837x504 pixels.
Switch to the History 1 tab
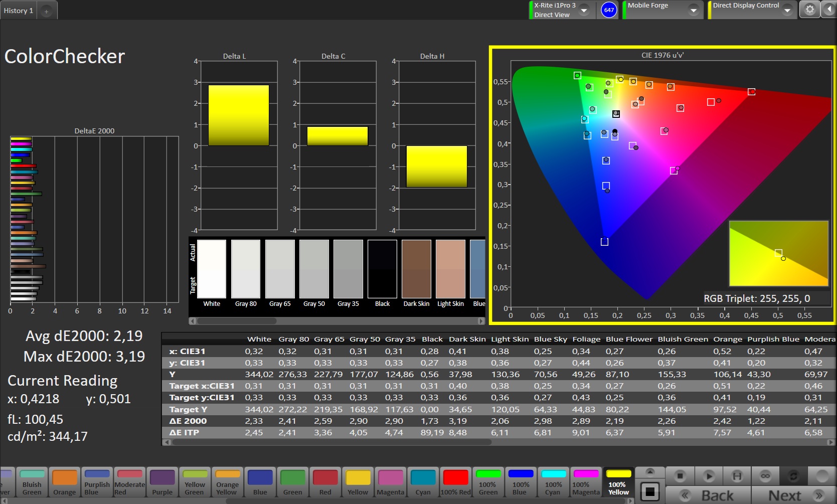tap(19, 11)
